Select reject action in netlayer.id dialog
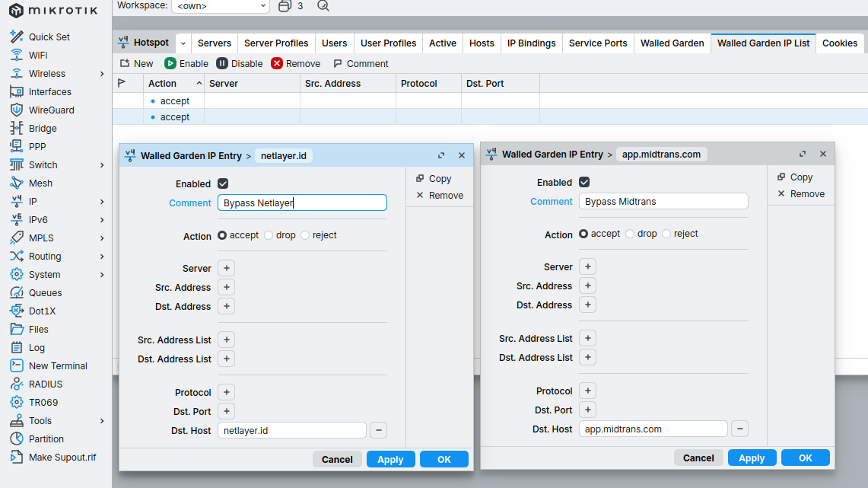The height and width of the screenshot is (488, 868). (305, 235)
